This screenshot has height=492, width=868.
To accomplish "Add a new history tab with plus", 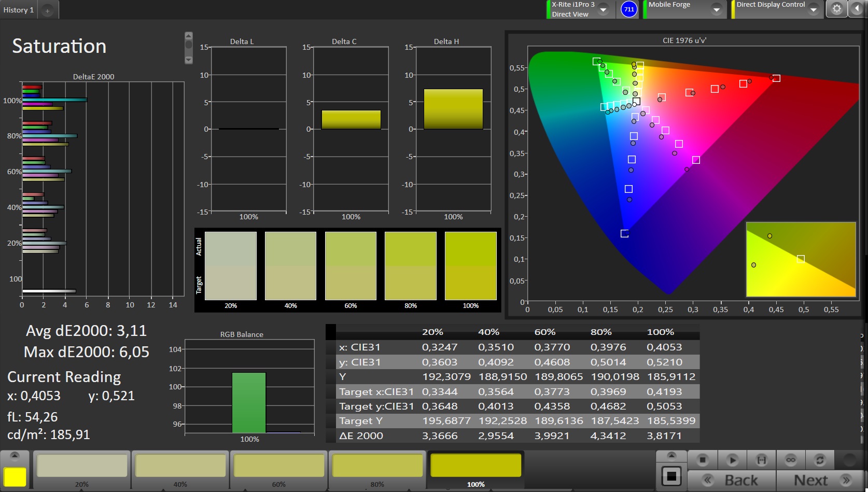I will pyautogui.click(x=47, y=10).
